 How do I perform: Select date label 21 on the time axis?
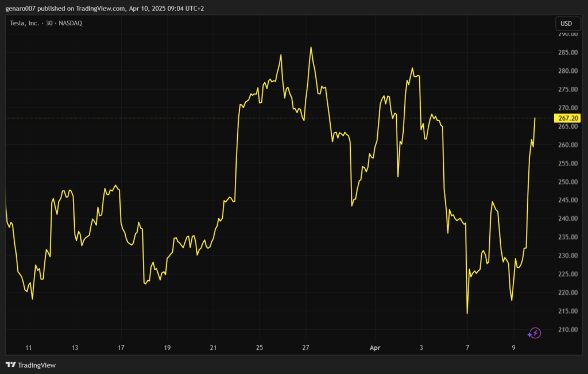pos(213,348)
